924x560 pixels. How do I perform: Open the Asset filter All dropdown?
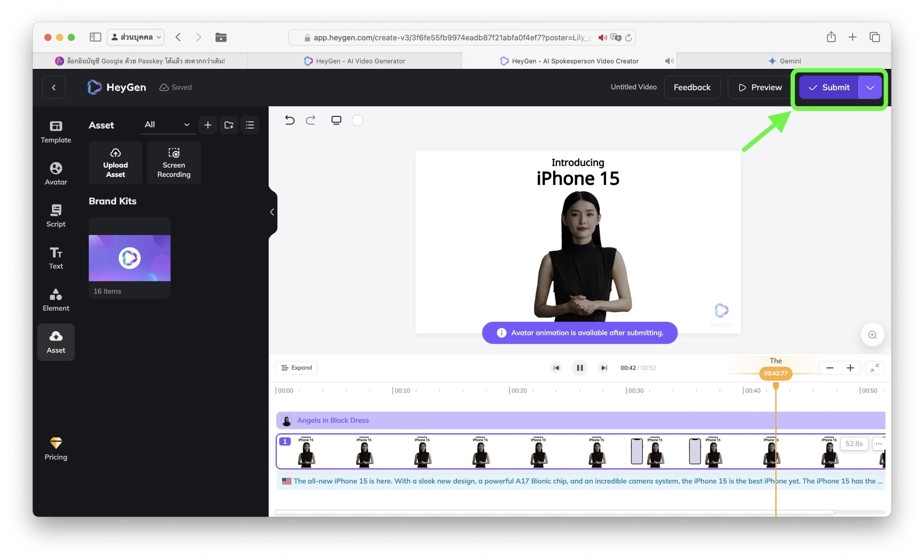[x=167, y=124]
